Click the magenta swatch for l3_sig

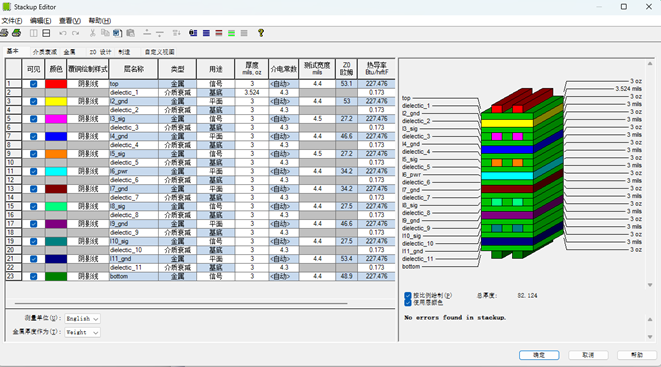point(56,119)
